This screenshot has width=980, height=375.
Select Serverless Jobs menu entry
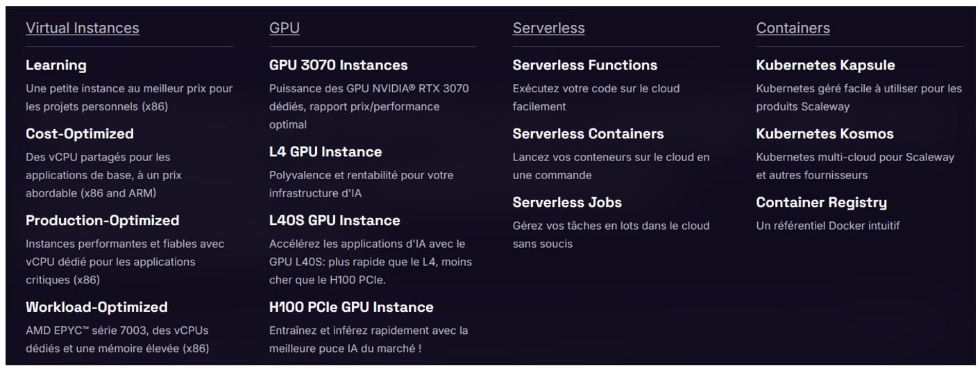click(x=567, y=203)
